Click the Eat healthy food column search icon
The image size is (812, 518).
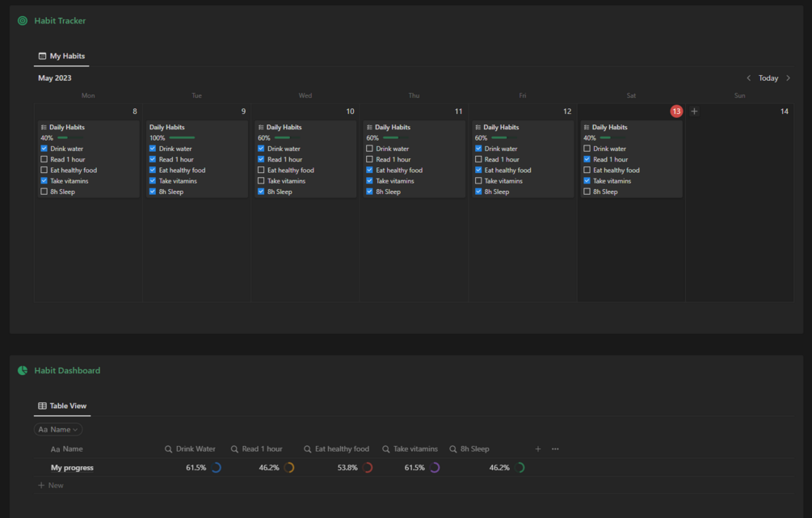click(x=308, y=449)
